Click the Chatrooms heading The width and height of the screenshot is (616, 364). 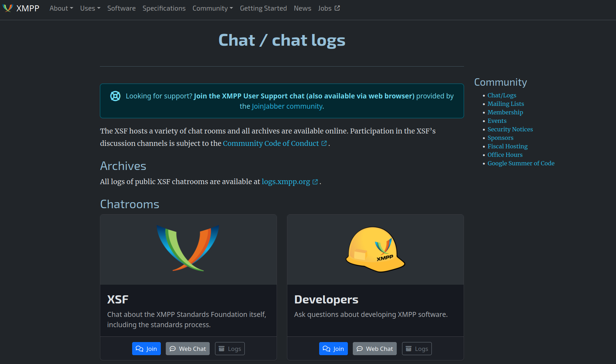click(x=130, y=204)
